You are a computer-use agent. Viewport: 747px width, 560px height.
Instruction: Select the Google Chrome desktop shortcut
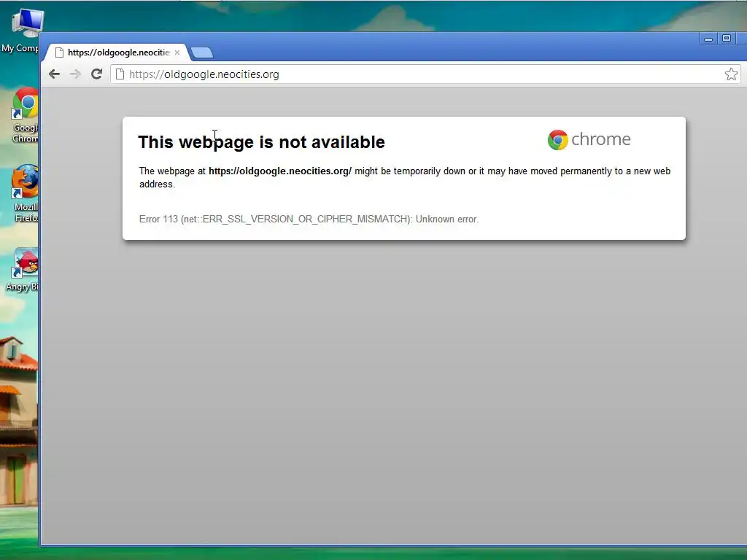(x=25, y=115)
